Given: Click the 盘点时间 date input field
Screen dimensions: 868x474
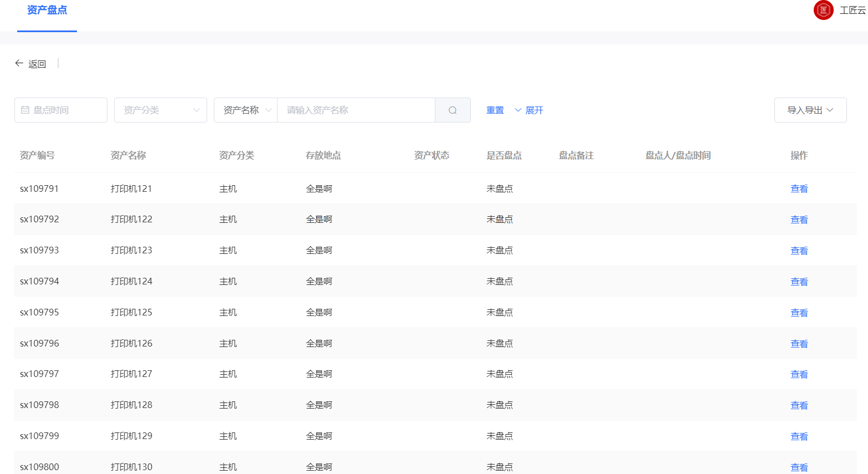Looking at the screenshot, I should pos(61,110).
